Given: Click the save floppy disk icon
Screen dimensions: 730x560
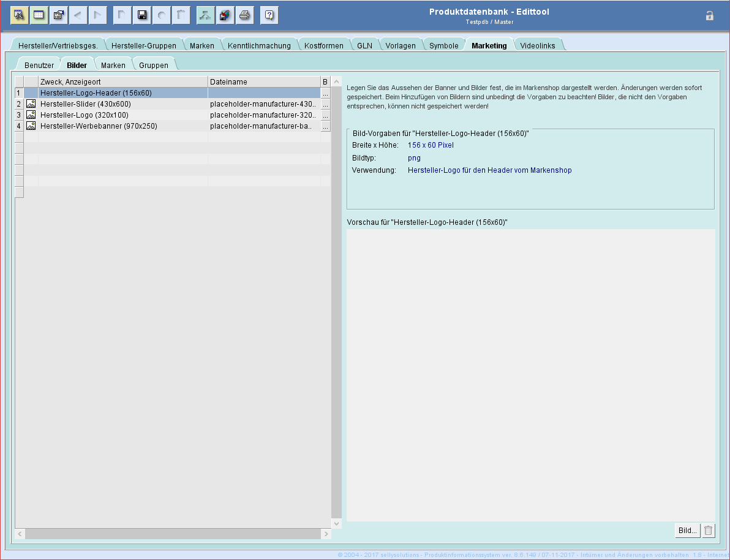Looking at the screenshot, I should click(141, 15).
